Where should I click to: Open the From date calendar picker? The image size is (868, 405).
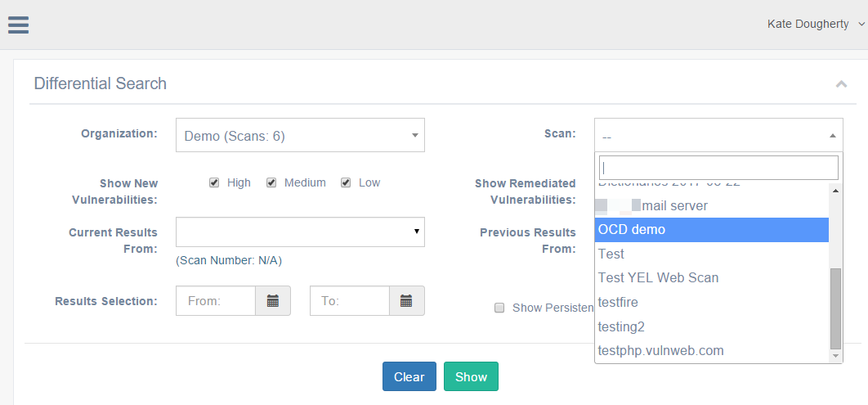click(x=273, y=301)
